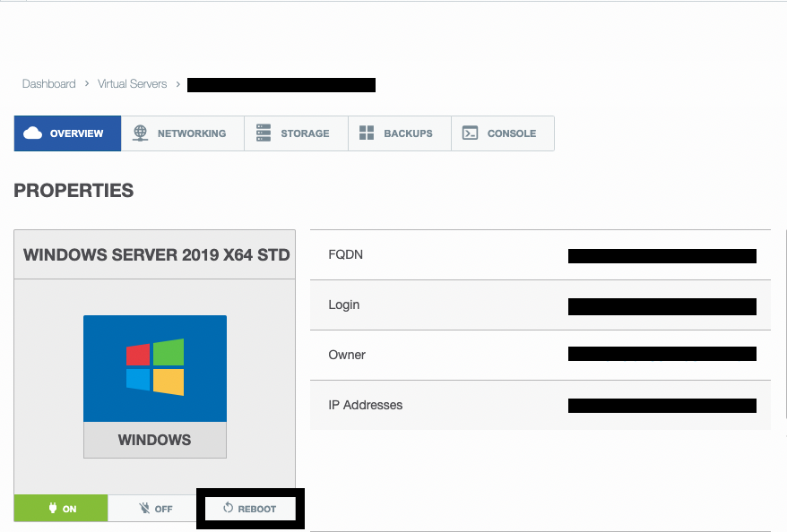
Task: Power on the server with ON
Action: (x=61, y=509)
